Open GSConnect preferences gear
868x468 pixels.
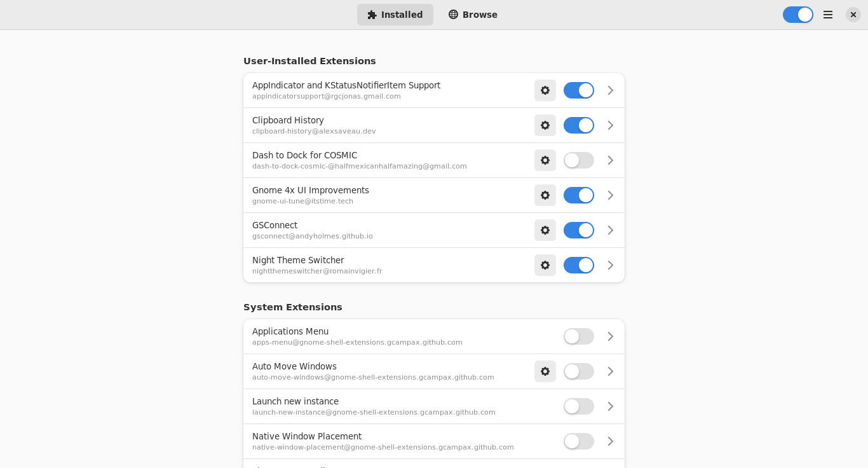tap(545, 230)
